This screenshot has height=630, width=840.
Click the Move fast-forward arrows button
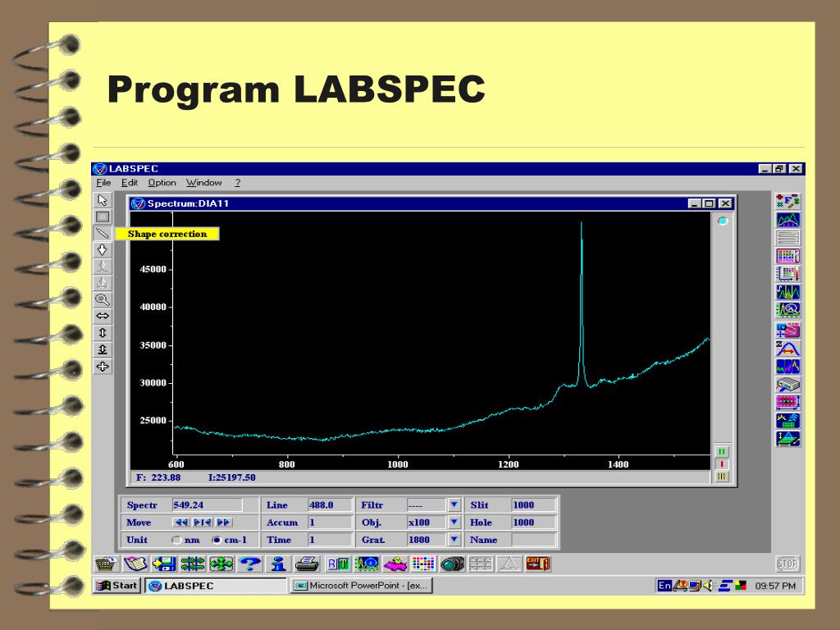(223, 523)
